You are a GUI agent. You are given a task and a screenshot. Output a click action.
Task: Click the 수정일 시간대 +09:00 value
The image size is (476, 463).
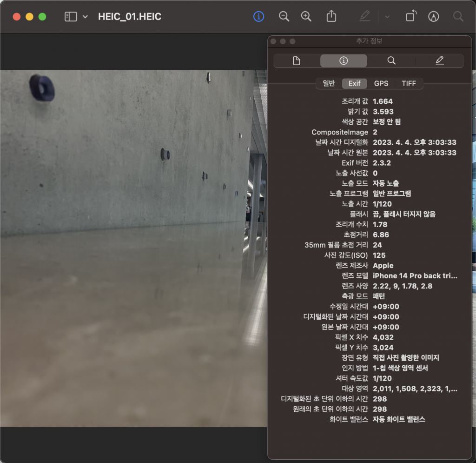coord(385,307)
